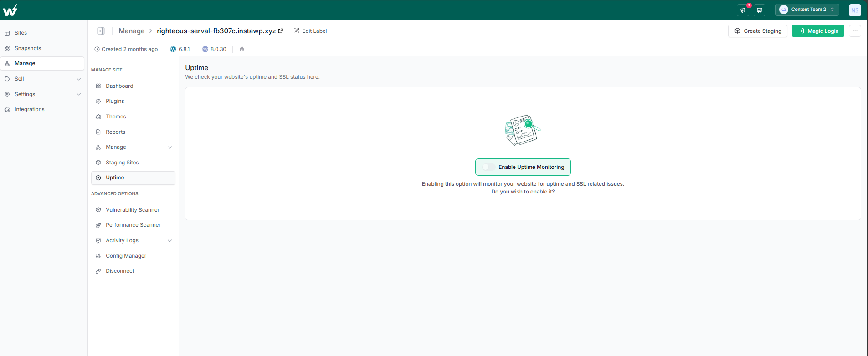
Task: Open the Reports section
Action: [133, 132]
